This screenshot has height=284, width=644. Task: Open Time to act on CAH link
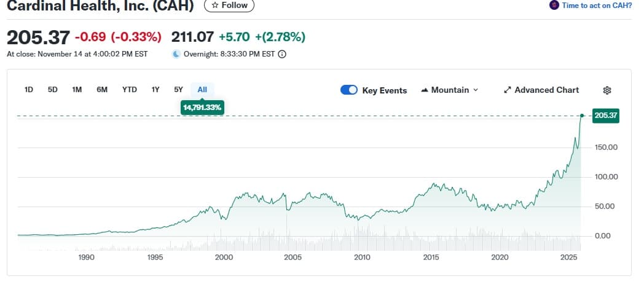[597, 6]
